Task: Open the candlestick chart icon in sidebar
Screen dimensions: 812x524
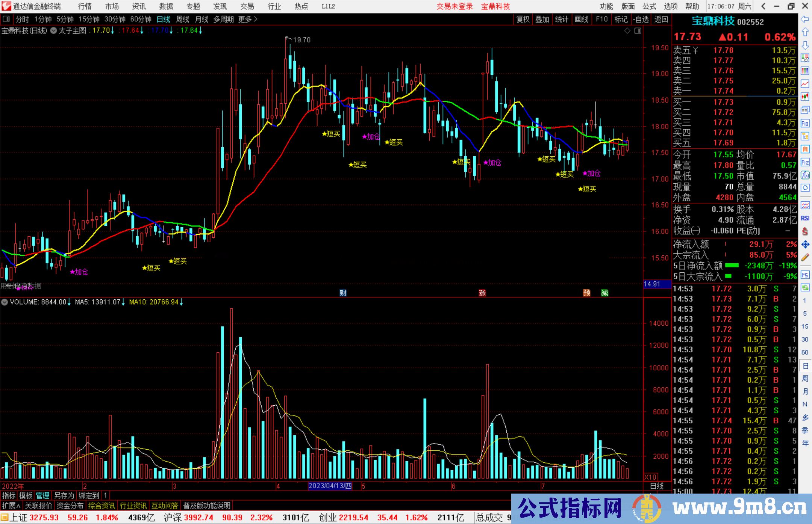Action: click(x=805, y=97)
